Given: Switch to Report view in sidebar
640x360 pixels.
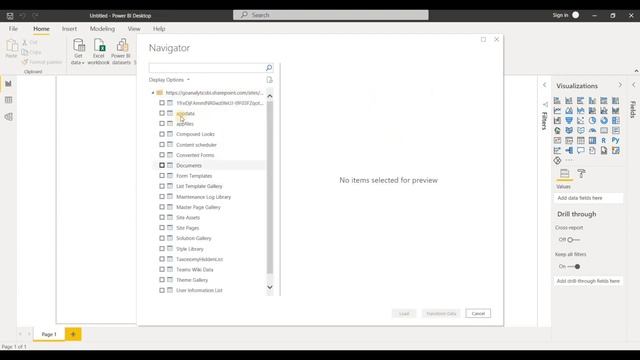Looking at the screenshot, I should click(x=9, y=84).
